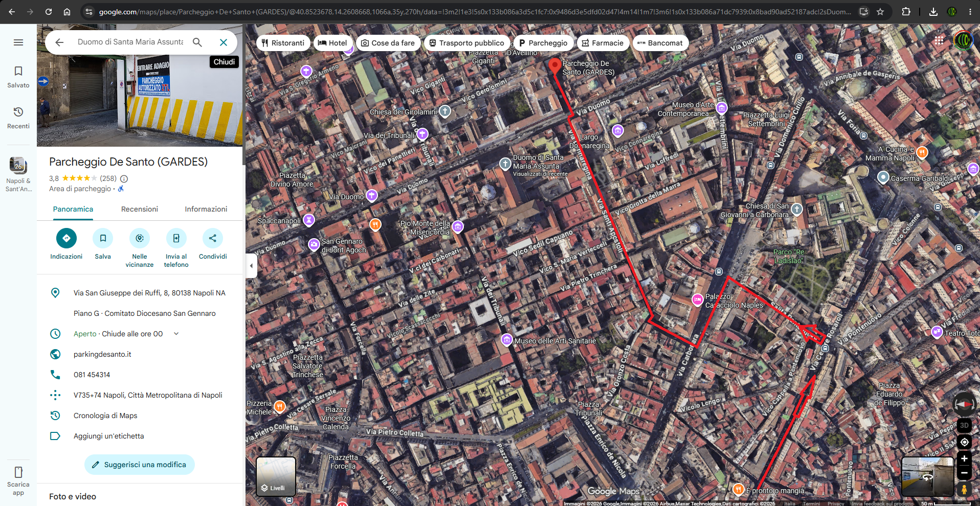Viewport: 980px width, 506px height.
Task: Click Museo delle Arti Sanitarie marker
Action: 506,340
